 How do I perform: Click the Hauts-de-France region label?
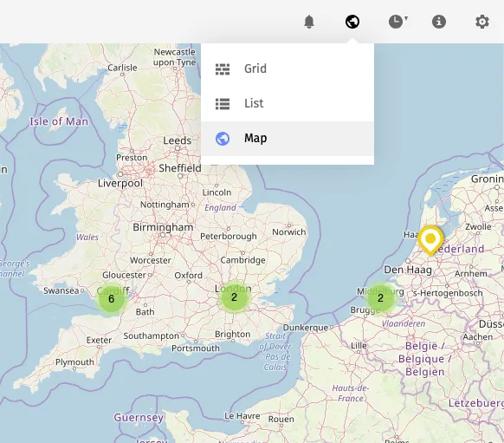click(351, 393)
